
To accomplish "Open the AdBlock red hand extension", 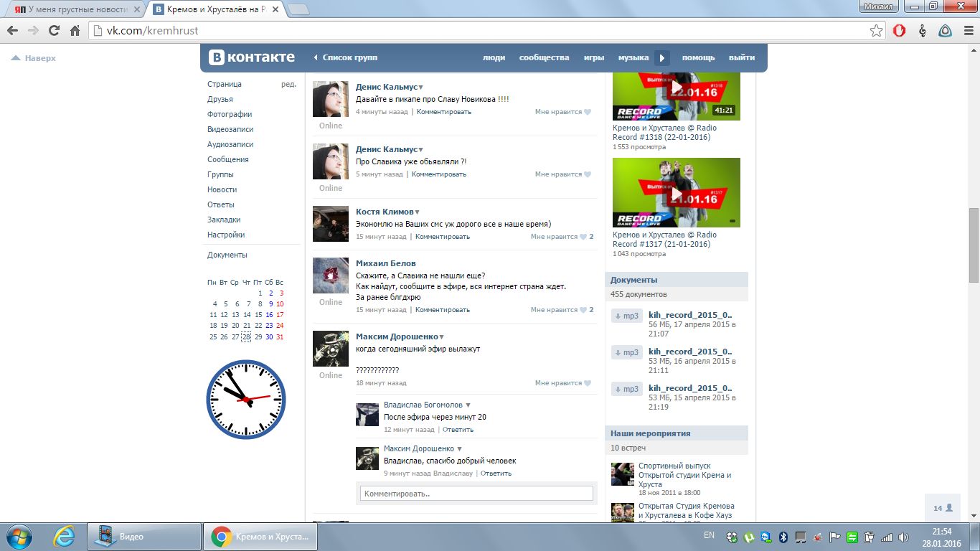I will click(x=900, y=31).
